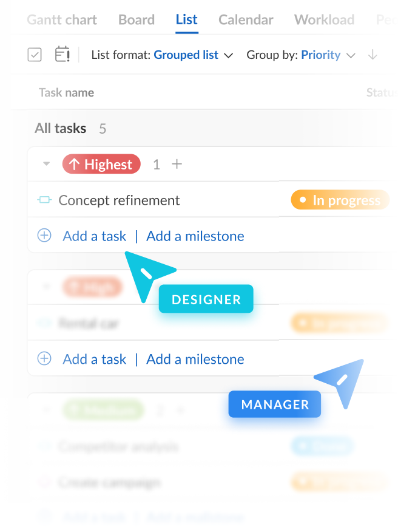Click plus circle icon below Rental car
The width and height of the screenshot is (398, 532).
(44, 359)
